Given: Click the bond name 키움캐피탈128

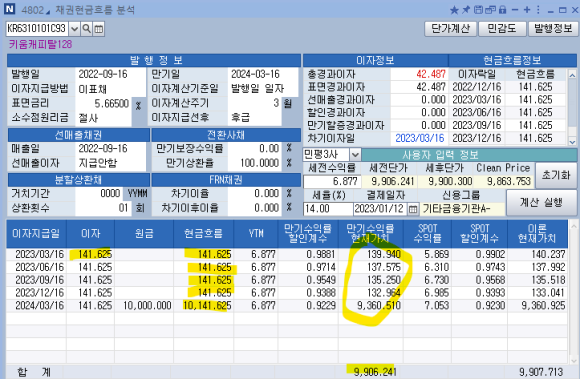Looking at the screenshot, I should (40, 44).
